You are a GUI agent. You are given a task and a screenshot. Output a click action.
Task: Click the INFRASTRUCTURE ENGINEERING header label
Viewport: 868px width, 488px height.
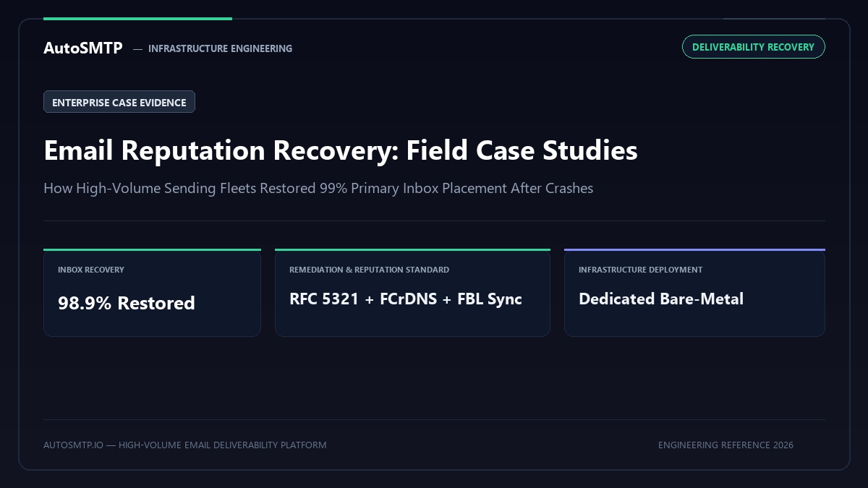[220, 48]
